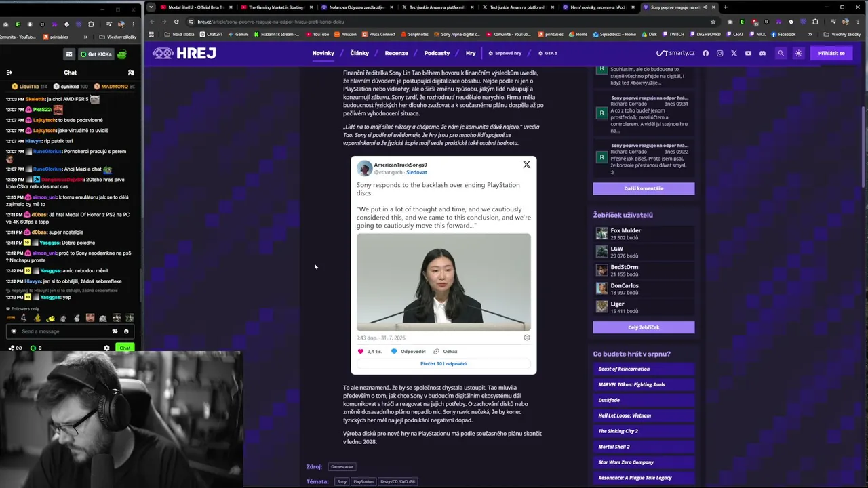
Task: Open the HREJ site logo
Action: tap(183, 53)
